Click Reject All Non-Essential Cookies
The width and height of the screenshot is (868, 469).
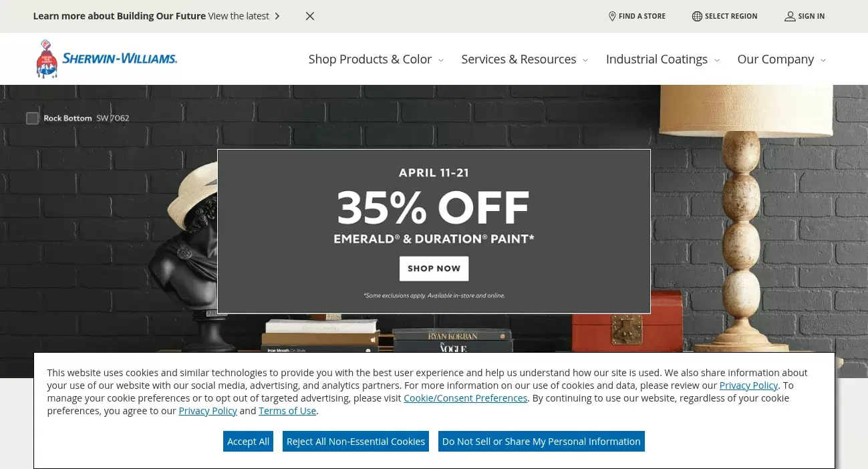pos(355,441)
